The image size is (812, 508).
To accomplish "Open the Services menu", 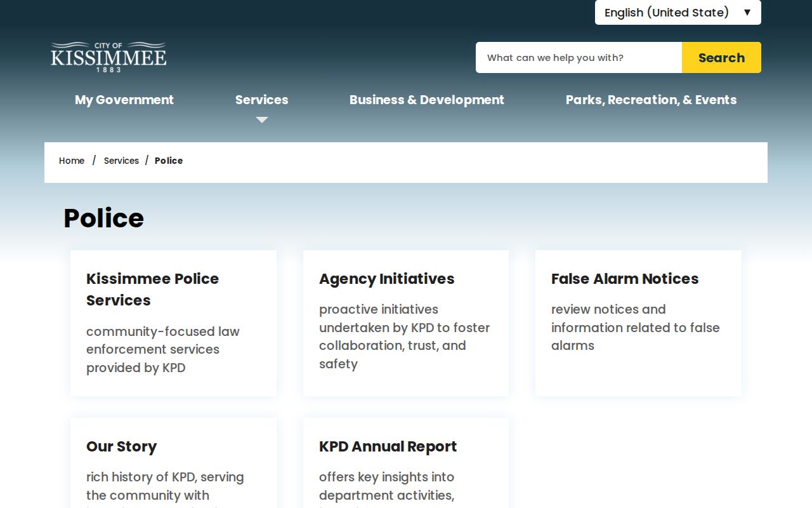I will (261, 100).
